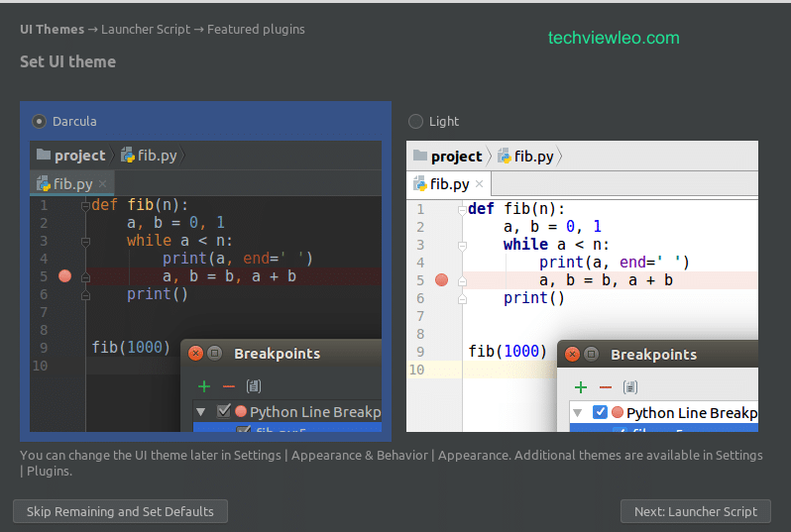This screenshot has width=791, height=532.
Task: Toggle Python Line Breakpoint checkbox in Light preview
Action: [600, 412]
